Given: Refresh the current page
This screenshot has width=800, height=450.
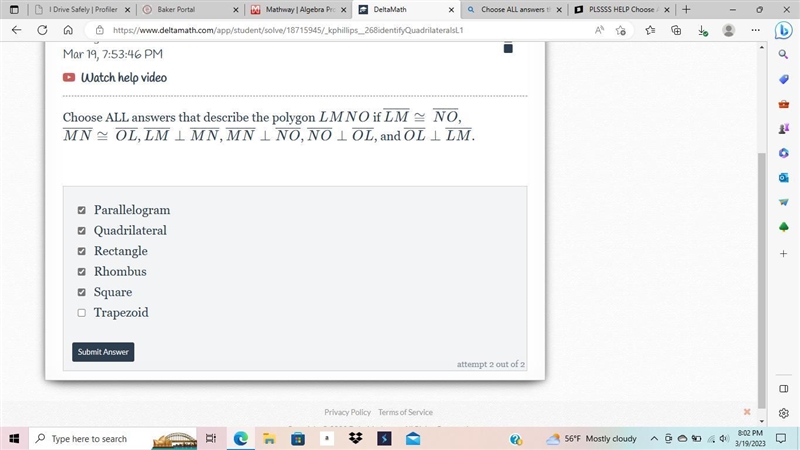Looking at the screenshot, I should [42, 30].
